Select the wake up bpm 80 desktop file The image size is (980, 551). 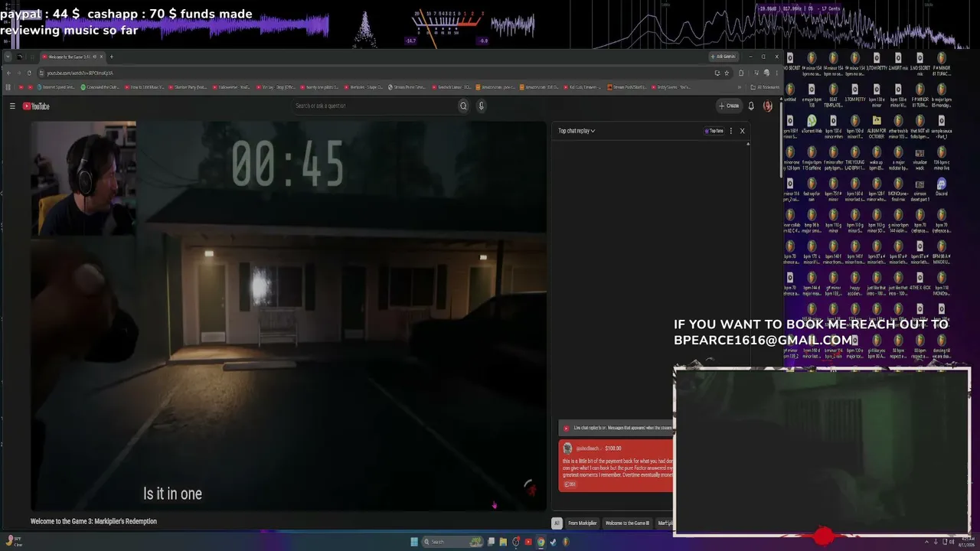pyautogui.click(x=877, y=158)
